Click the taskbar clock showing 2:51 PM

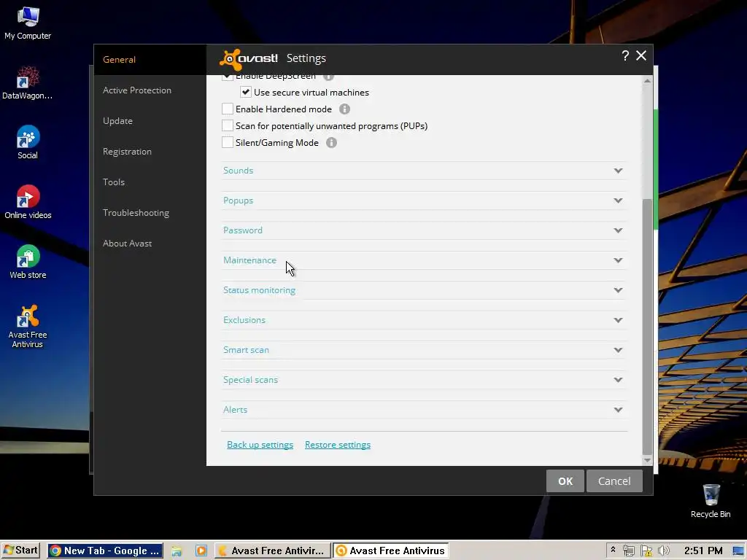[703, 551]
